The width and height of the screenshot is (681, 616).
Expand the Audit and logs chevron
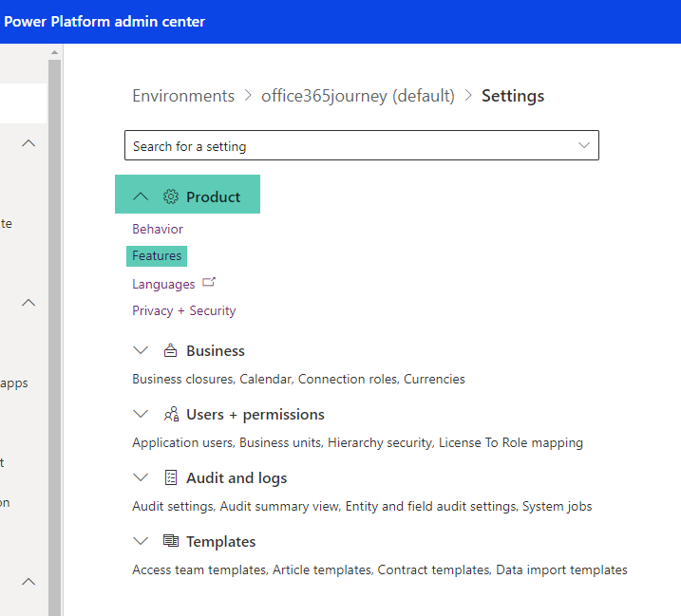point(141,477)
